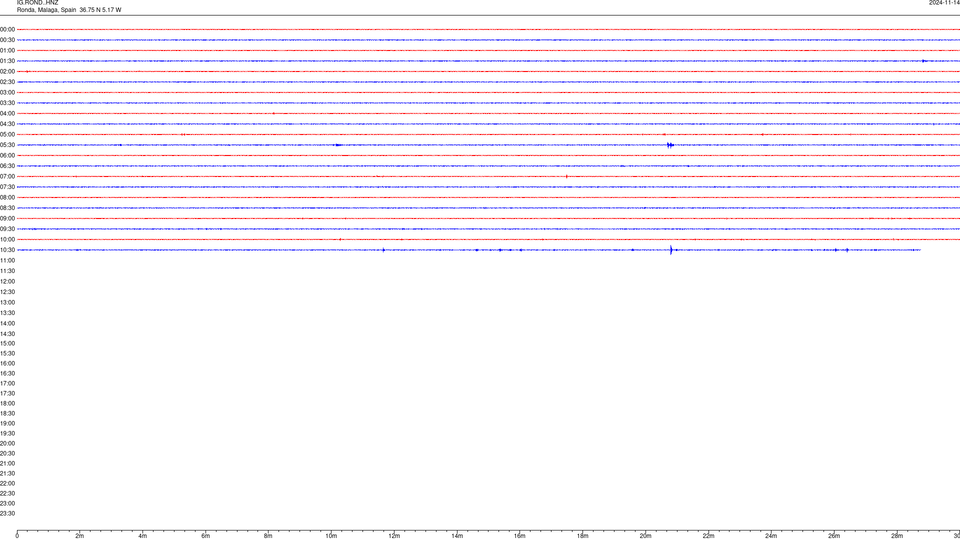Click the large spike on the 10:30 trace
Image resolution: width=960 pixels, height=540 pixels.
tap(671, 250)
